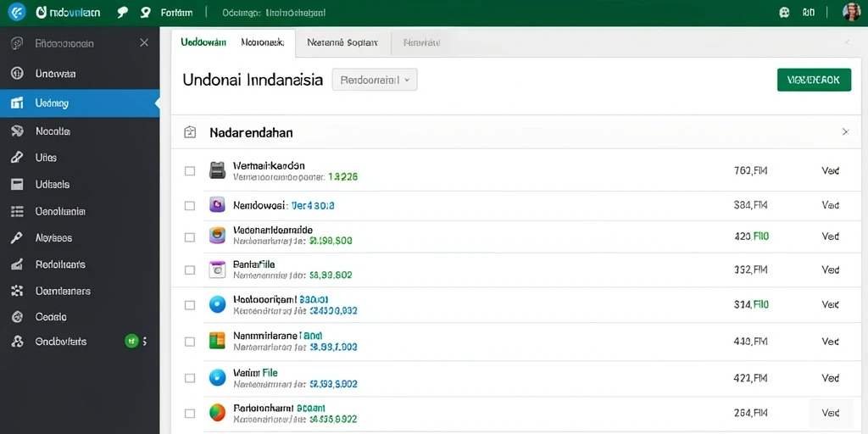Click the green button top right

(815, 80)
